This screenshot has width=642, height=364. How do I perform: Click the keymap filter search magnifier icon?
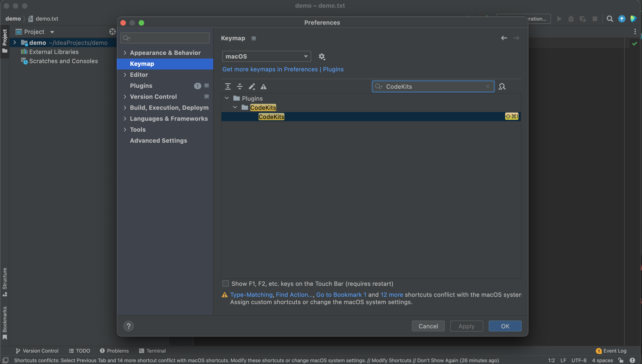coord(379,86)
